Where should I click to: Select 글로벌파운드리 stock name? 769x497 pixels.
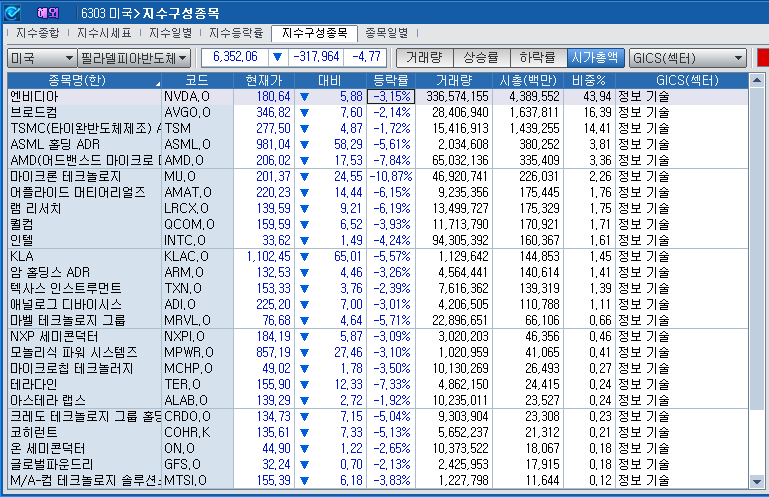[52, 465]
